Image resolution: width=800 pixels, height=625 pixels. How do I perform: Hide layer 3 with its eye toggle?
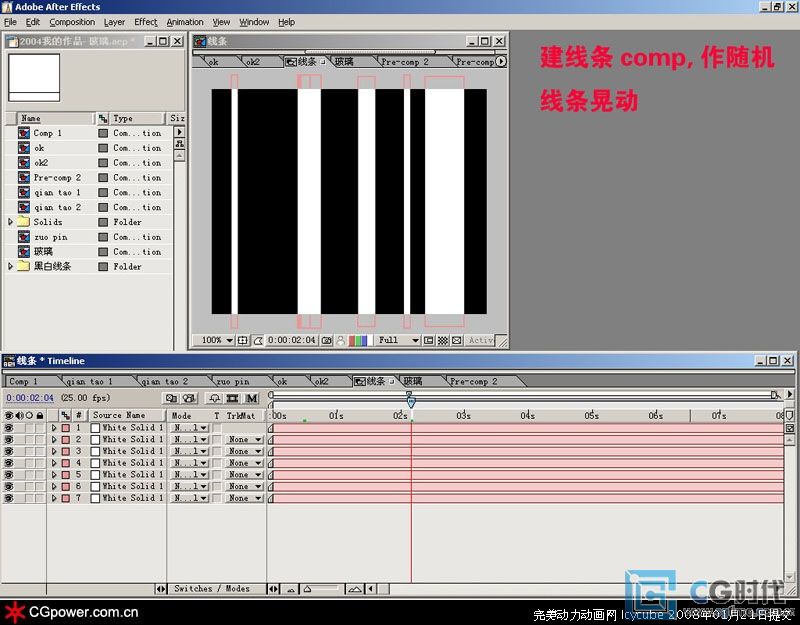coord(9,451)
